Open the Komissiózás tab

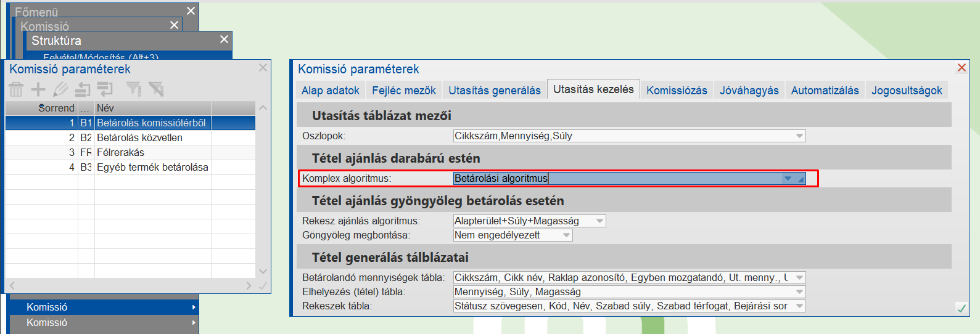[677, 91]
